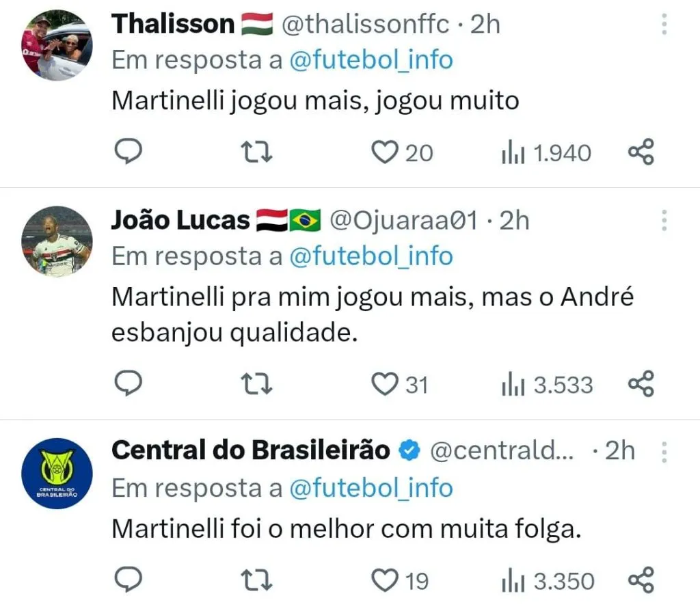Open more options on João Lucas's tweet
Image resolution: width=700 pixels, height=611 pixels.
click(664, 221)
